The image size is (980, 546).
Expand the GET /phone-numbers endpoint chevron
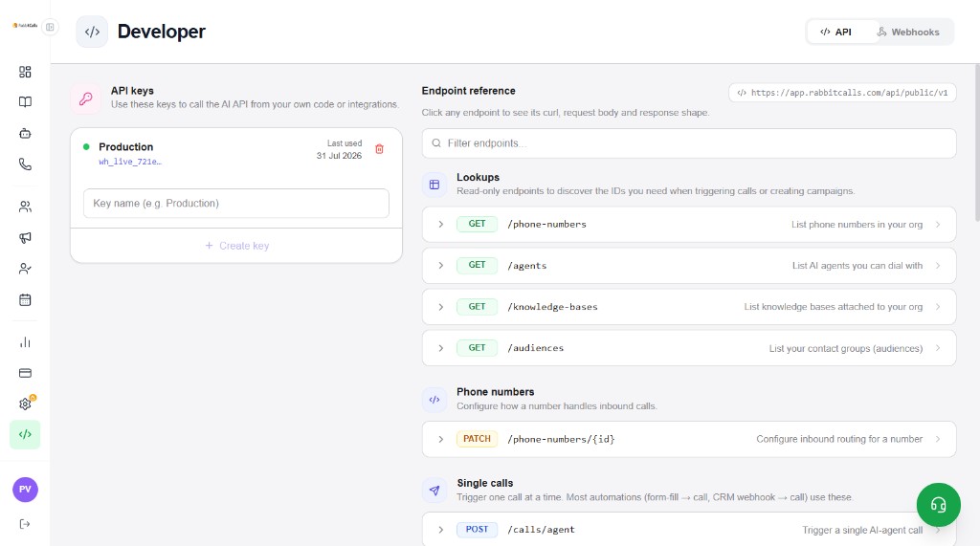pos(440,225)
